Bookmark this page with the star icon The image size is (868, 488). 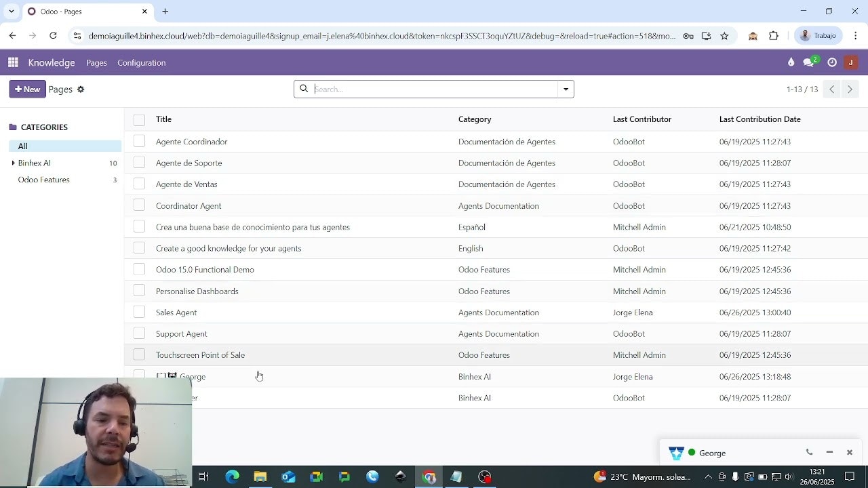click(x=724, y=36)
